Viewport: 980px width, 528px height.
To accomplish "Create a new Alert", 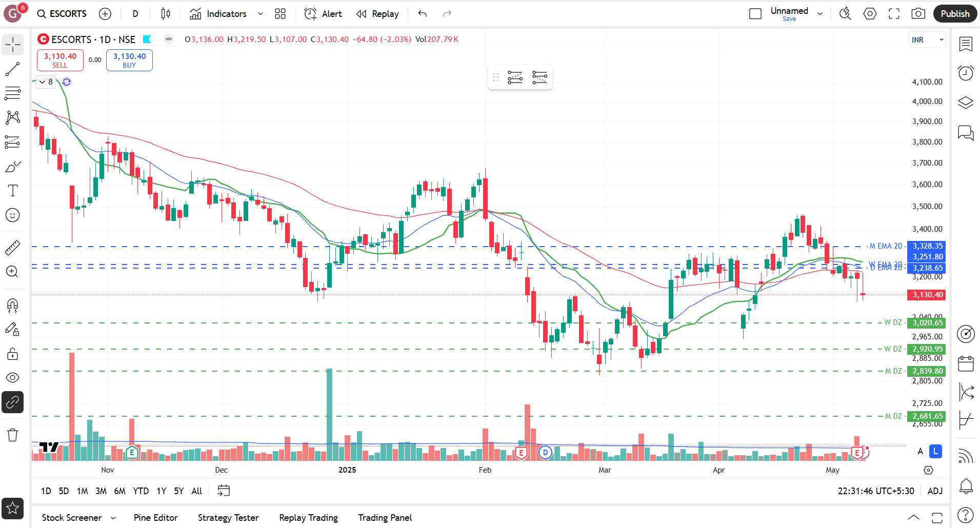I will (323, 14).
